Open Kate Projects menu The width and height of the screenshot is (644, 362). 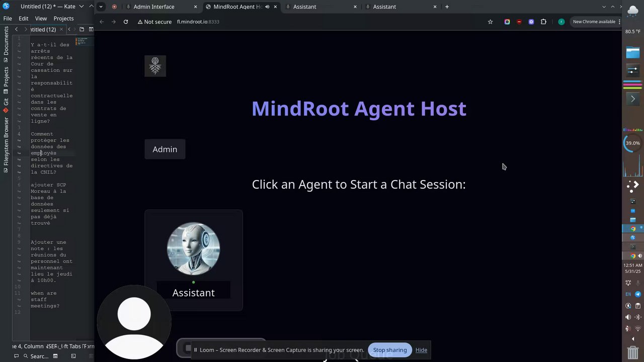63,18
